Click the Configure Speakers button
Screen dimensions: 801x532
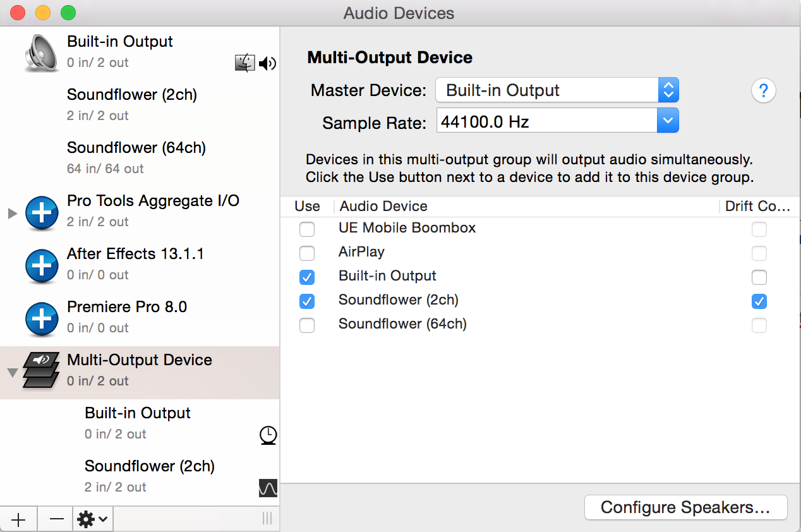coord(685,507)
